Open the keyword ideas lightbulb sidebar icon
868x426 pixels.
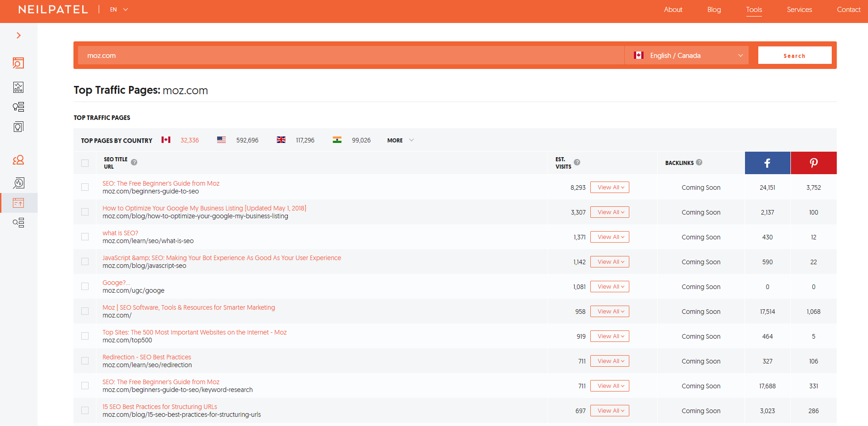click(18, 107)
